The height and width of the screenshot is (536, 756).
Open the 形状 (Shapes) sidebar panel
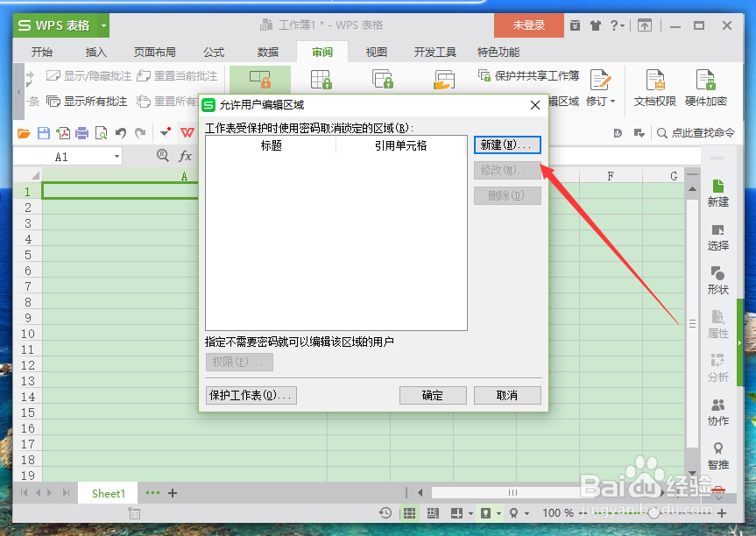click(718, 280)
